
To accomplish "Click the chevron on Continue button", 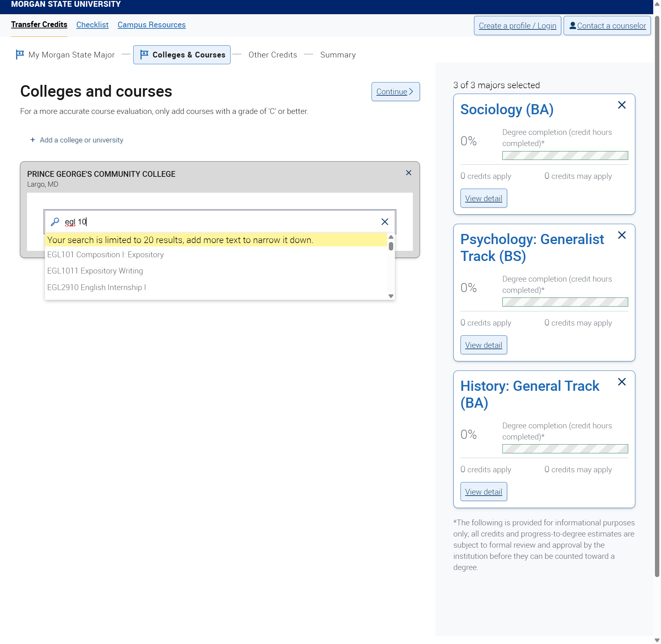I will pos(411,92).
